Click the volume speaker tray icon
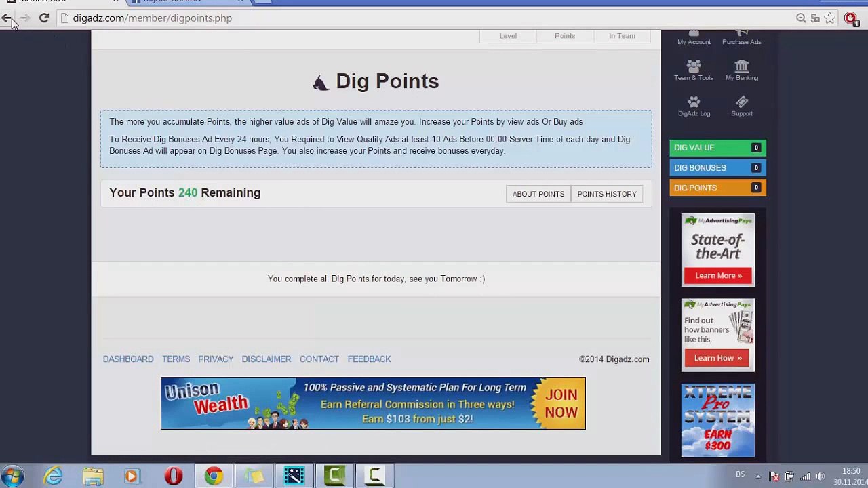 pyautogui.click(x=820, y=476)
